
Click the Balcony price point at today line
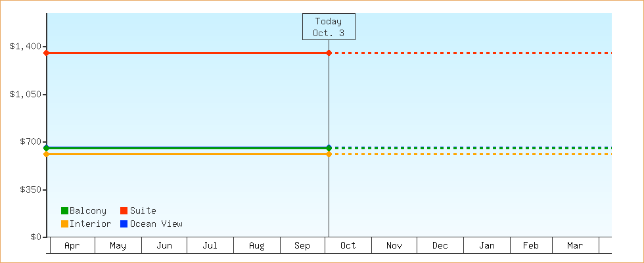(329, 148)
